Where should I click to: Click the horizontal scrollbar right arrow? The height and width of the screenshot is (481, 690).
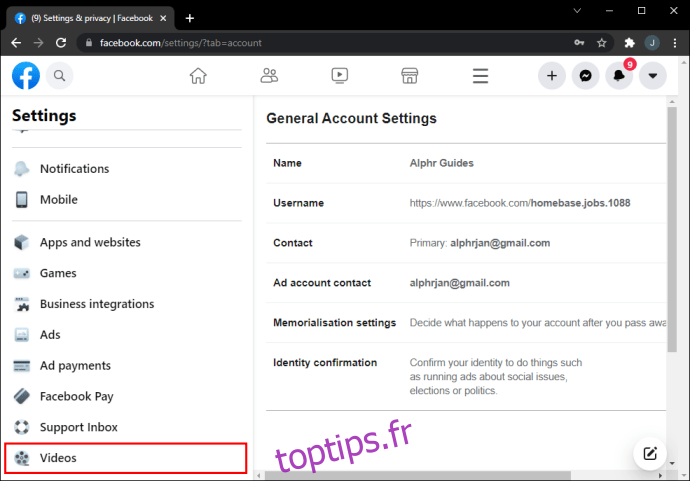click(660, 476)
